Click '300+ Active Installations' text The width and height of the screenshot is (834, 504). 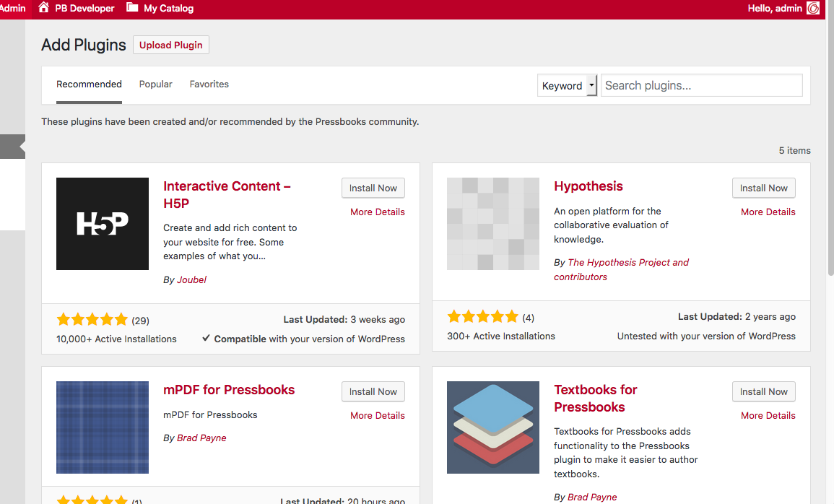501,336
